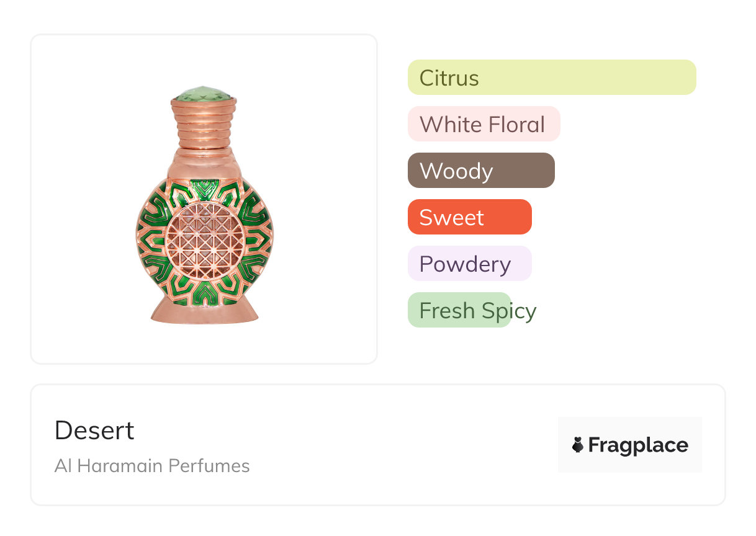Select the White Floral accord bar
This screenshot has width=756, height=536.
484,124
